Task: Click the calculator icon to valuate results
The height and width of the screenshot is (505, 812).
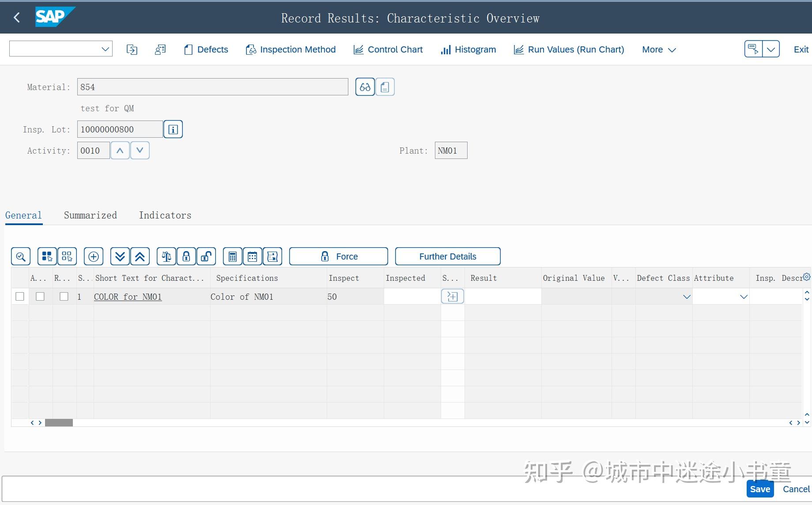Action: coord(232,256)
